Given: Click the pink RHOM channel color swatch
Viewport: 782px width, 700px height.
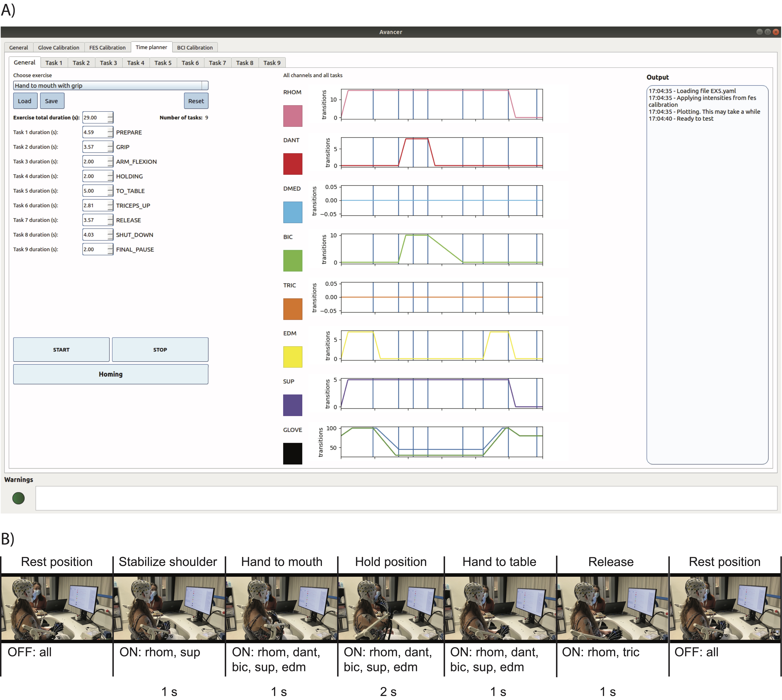Looking at the screenshot, I should [x=293, y=116].
